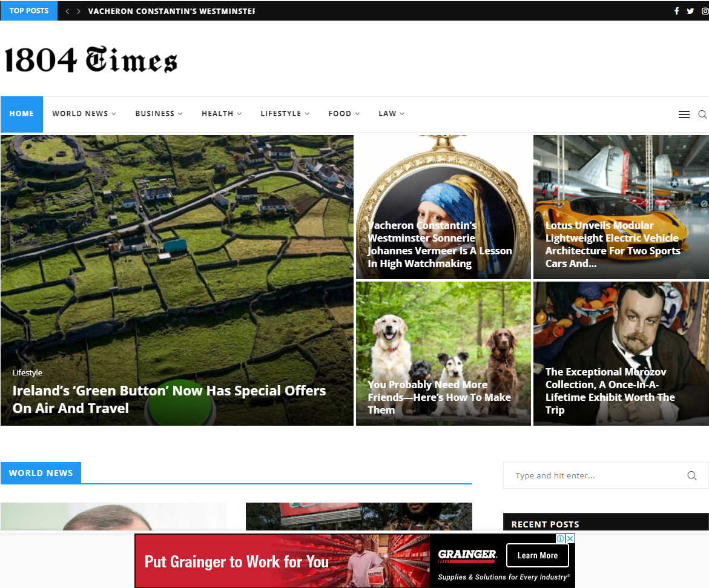
Task: Expand the World News dropdown menu
Action: point(84,113)
